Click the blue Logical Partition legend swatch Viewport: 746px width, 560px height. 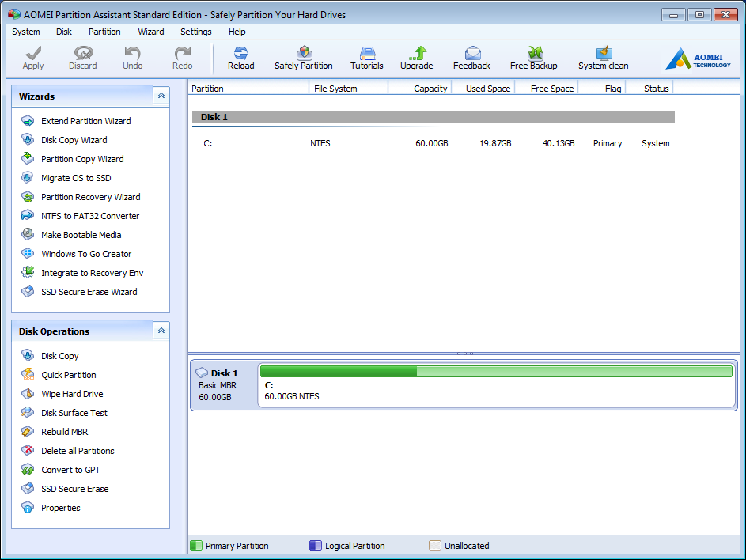pyautogui.click(x=316, y=545)
